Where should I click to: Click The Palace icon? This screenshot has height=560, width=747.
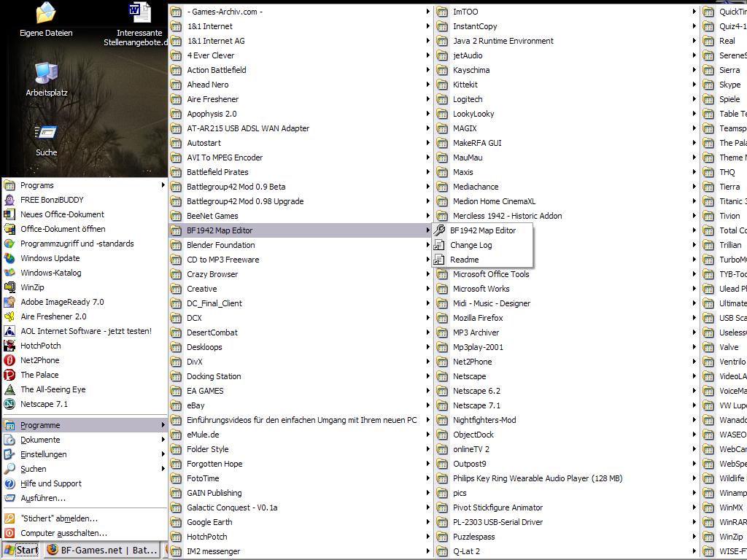(9, 375)
